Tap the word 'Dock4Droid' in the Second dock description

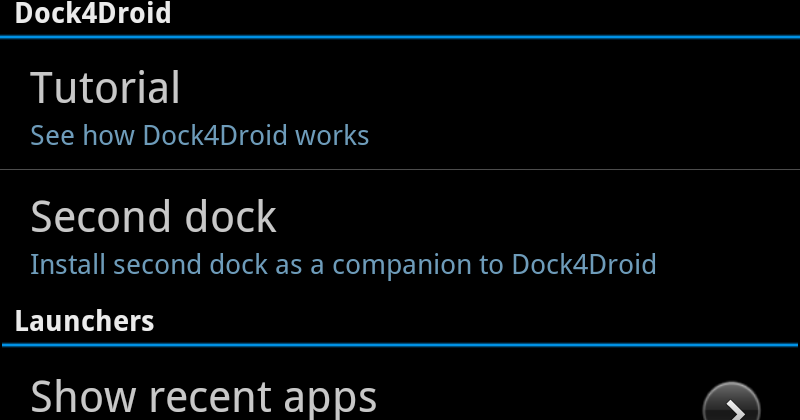(x=584, y=265)
